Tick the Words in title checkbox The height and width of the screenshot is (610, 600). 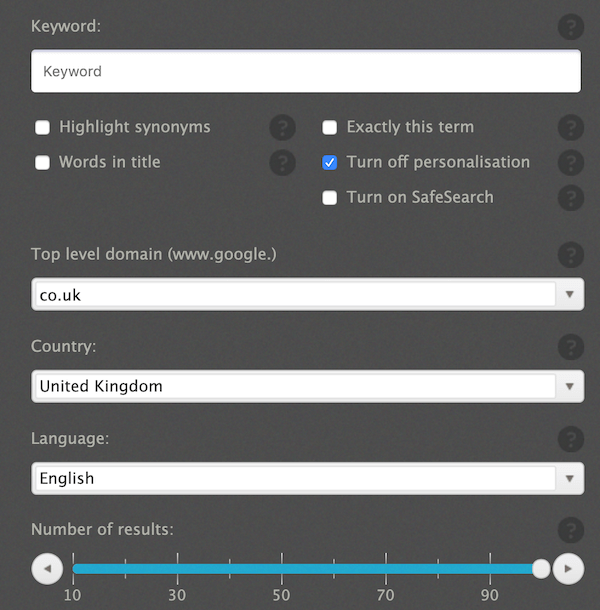click(x=43, y=162)
